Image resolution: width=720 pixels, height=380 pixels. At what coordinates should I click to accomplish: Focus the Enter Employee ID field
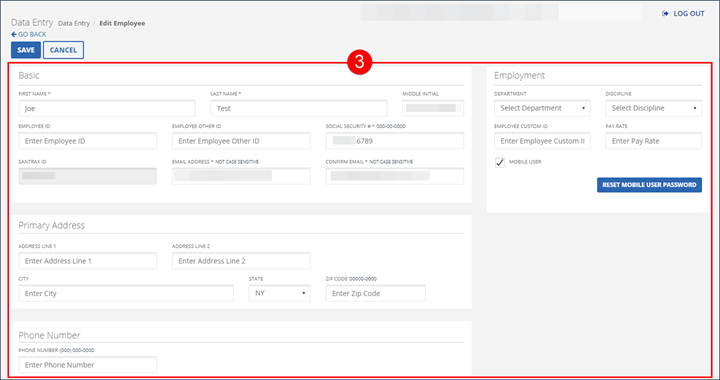(x=87, y=141)
